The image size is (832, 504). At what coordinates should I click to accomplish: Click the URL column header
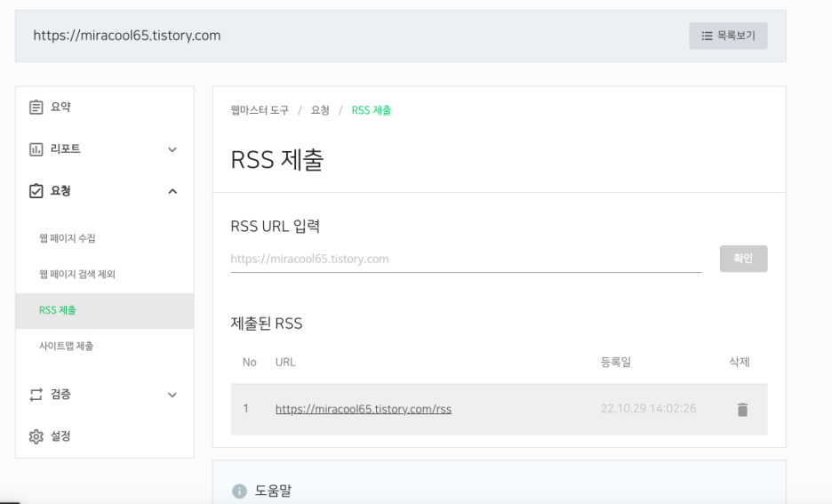285,363
